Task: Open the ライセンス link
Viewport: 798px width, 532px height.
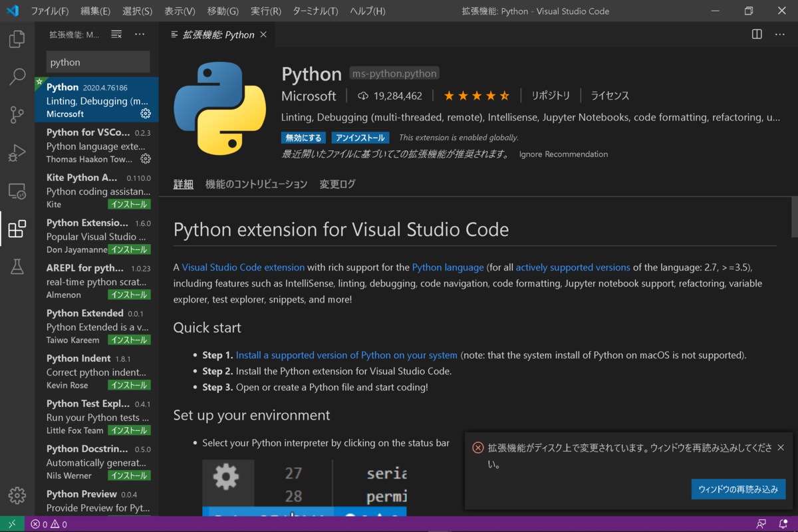Action: point(610,96)
